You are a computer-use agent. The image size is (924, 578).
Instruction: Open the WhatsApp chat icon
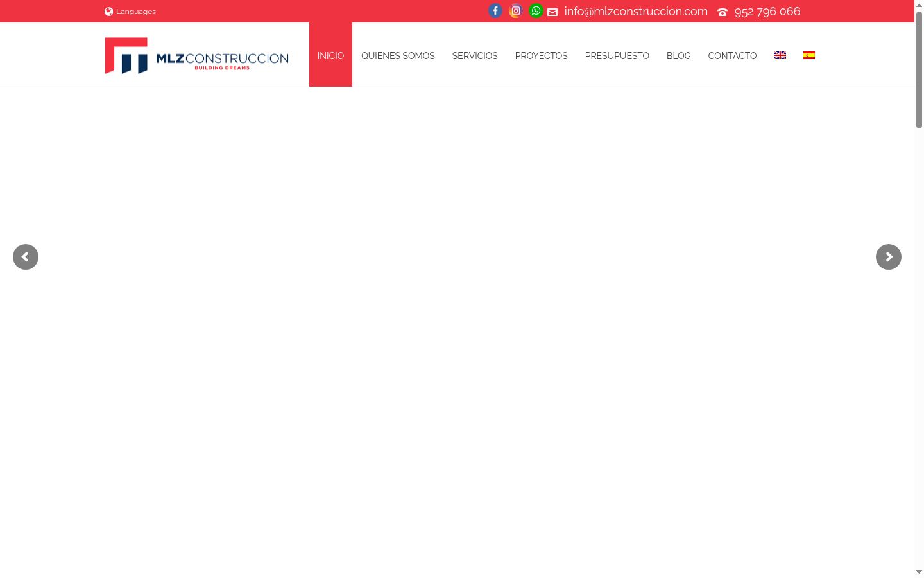coord(536,11)
